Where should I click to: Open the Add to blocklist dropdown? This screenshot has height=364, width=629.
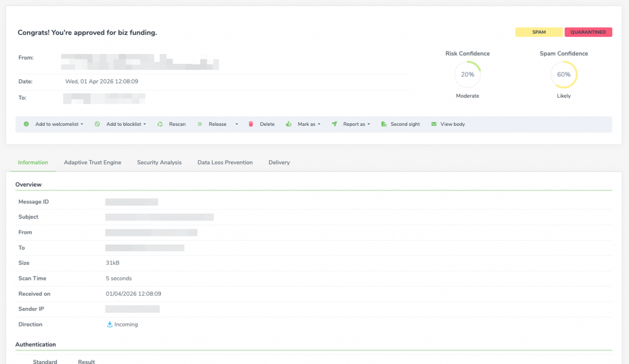(x=126, y=124)
